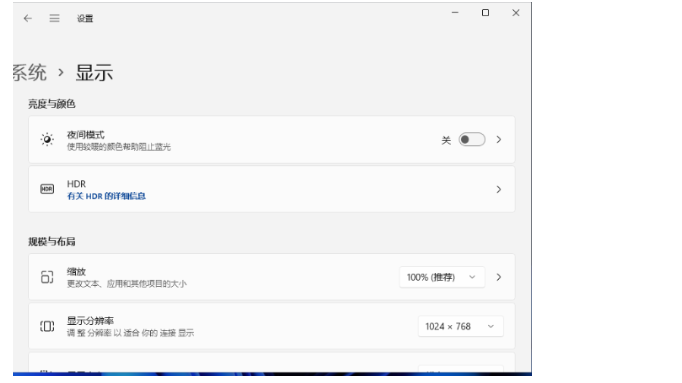The image size is (682, 383).
Task: Click the HDR badge icon
Action: pyautogui.click(x=47, y=189)
